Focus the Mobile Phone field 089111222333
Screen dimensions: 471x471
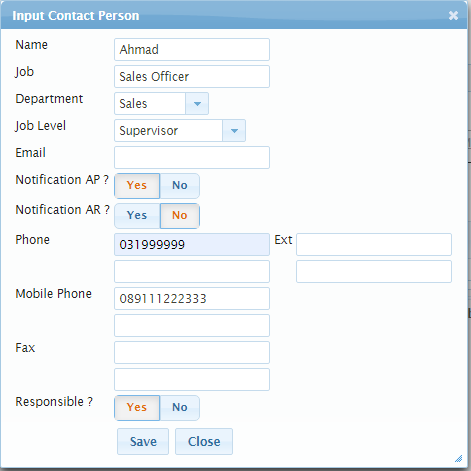[x=192, y=299]
